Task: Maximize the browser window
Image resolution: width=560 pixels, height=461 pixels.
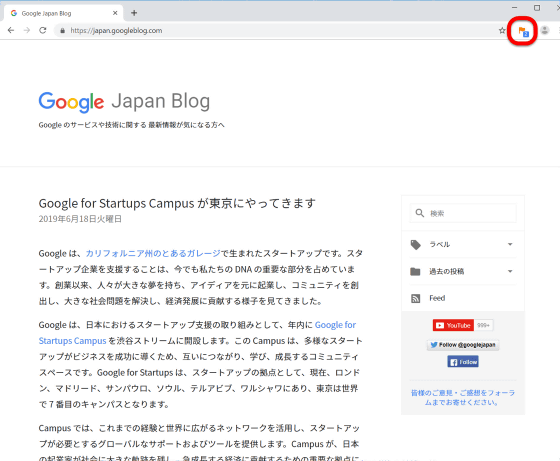Action: tap(537, 7)
